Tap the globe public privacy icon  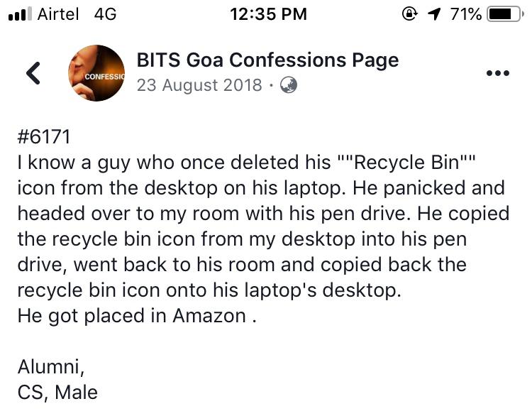[x=289, y=85]
